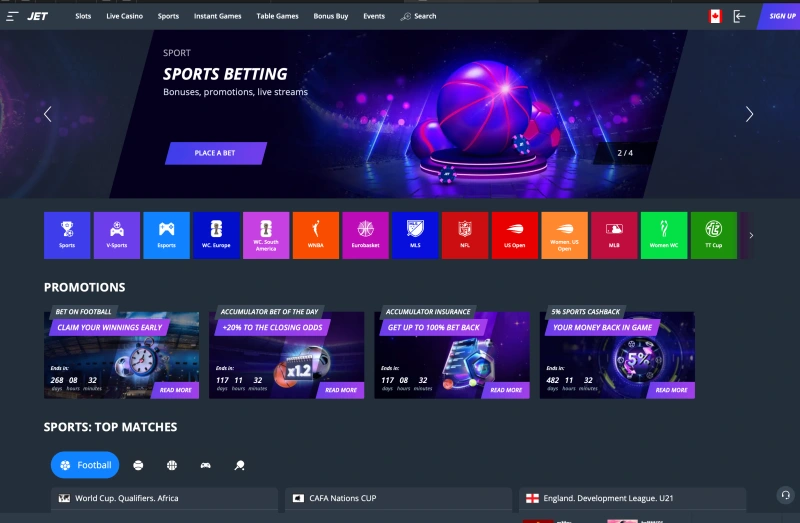Choose the NFL category tile
This screenshot has width=800, height=523.
coord(464,235)
